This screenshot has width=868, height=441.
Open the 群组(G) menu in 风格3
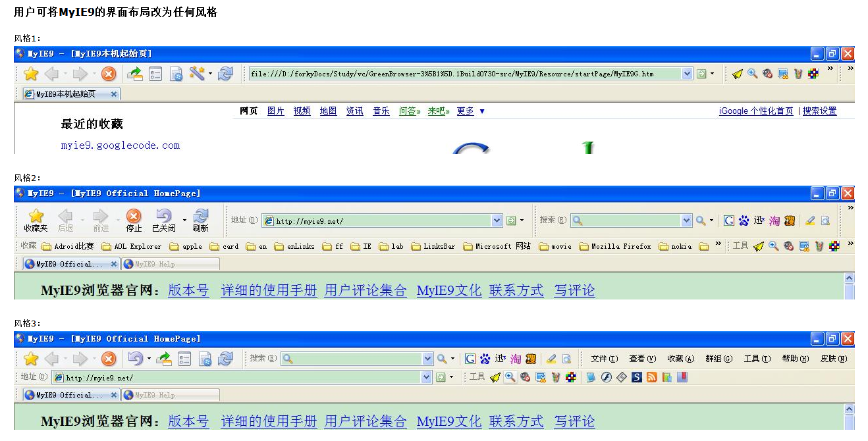tap(719, 359)
